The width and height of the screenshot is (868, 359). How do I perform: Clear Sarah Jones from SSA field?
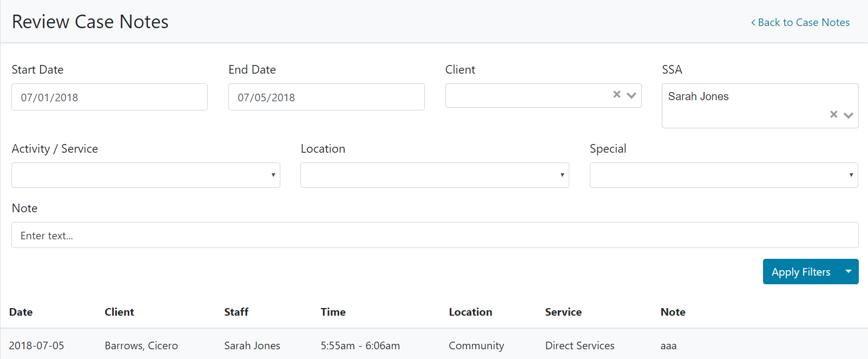(833, 114)
